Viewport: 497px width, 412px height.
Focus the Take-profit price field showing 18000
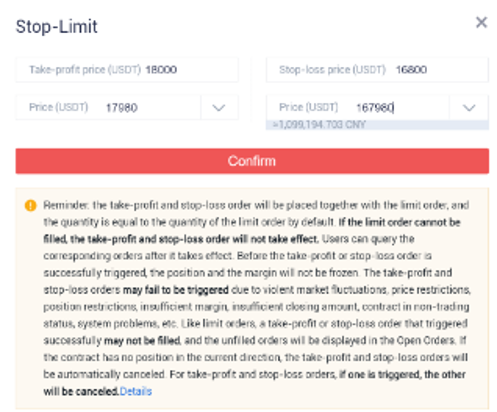coord(127,70)
